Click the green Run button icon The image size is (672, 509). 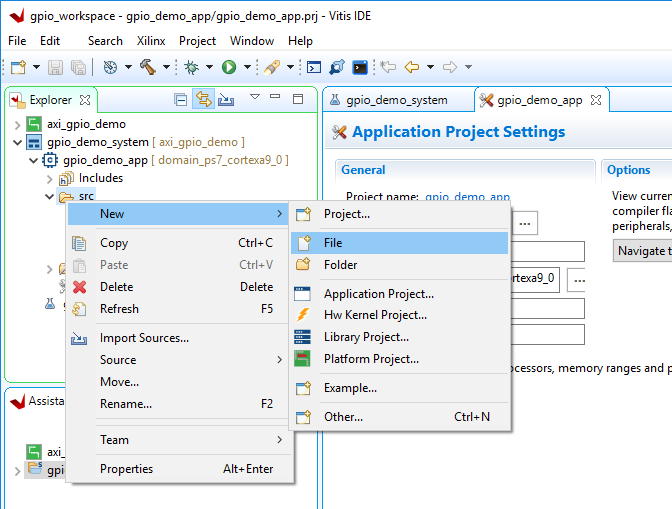[229, 67]
